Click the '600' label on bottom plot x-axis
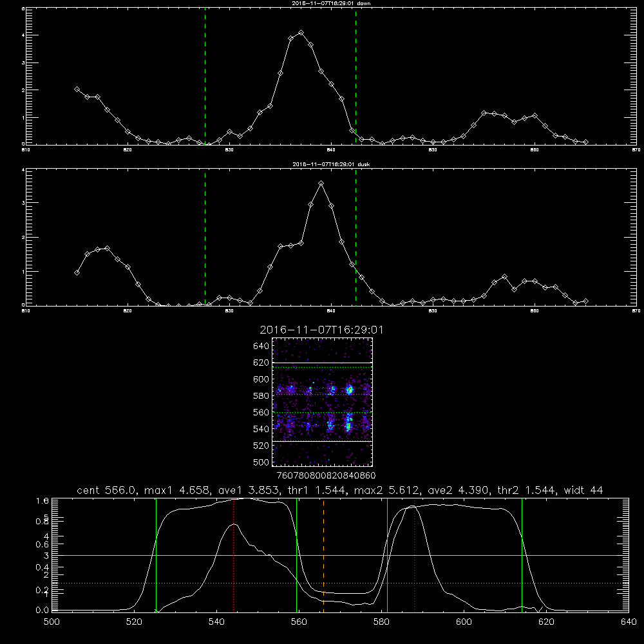 pyautogui.click(x=464, y=622)
